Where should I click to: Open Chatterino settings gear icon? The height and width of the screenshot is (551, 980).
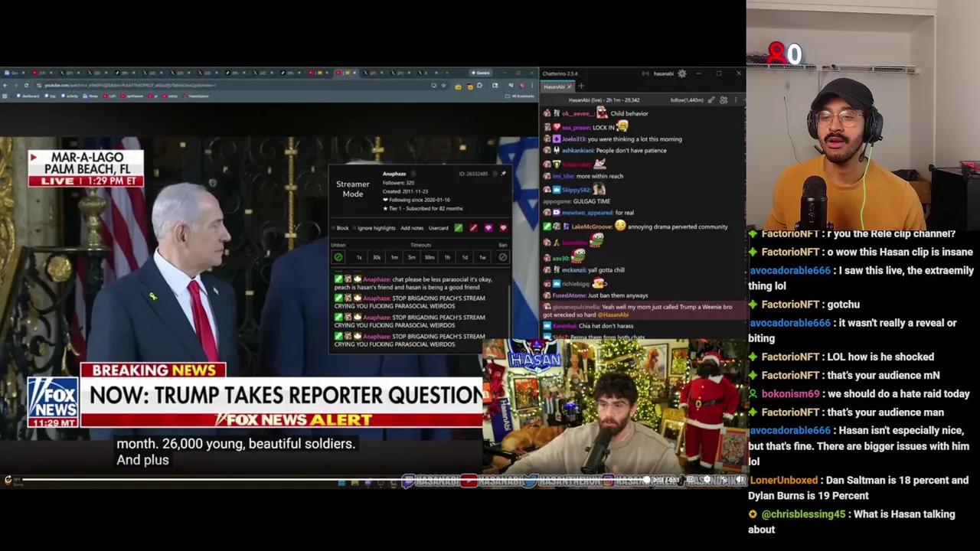click(x=681, y=73)
